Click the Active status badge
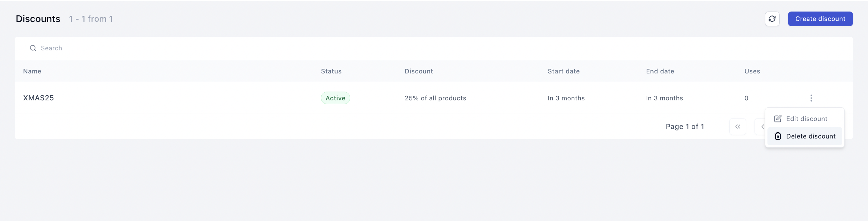 coord(335,98)
